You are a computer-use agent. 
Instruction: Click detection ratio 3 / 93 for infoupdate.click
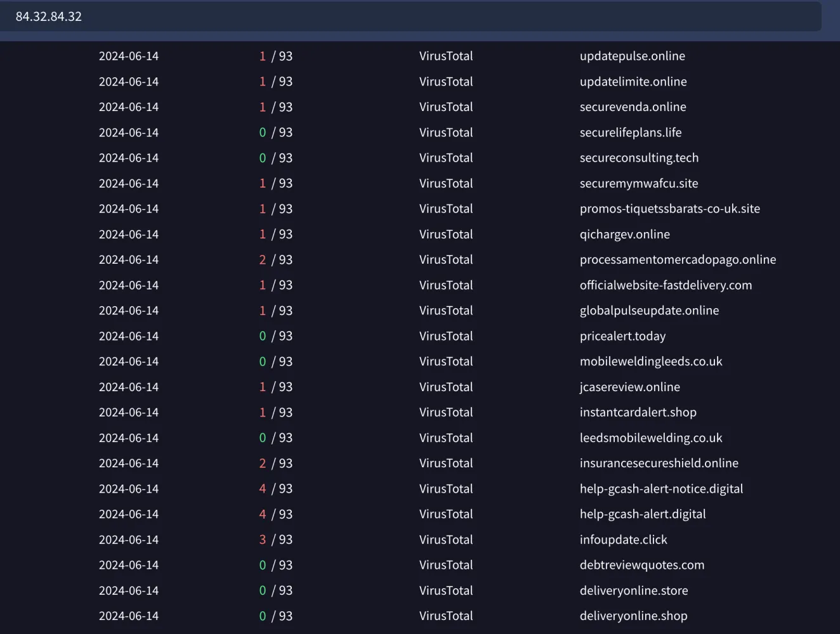point(276,540)
